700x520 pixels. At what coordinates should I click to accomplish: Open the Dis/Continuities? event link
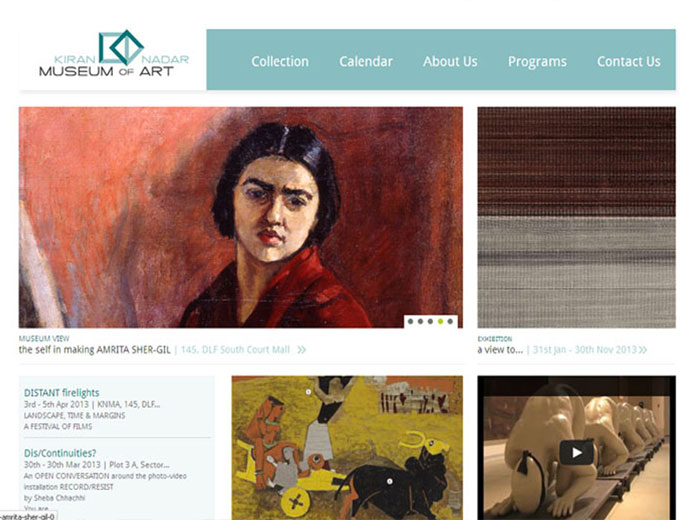tap(60, 453)
